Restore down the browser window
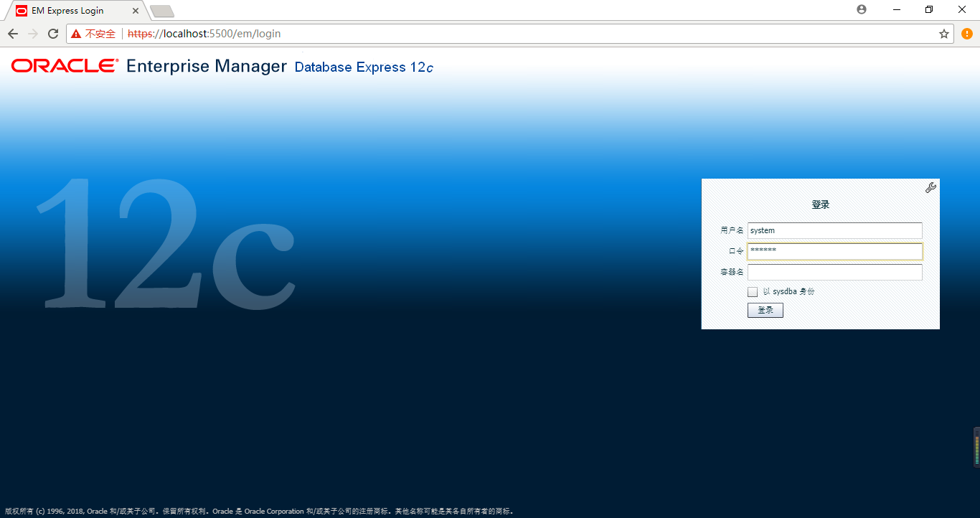 click(x=929, y=9)
